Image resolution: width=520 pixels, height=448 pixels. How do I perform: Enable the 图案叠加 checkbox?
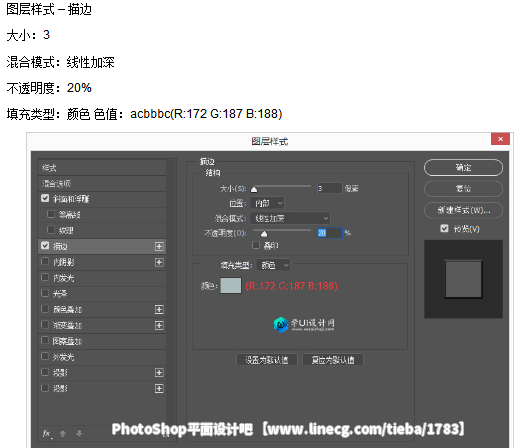tap(45, 340)
